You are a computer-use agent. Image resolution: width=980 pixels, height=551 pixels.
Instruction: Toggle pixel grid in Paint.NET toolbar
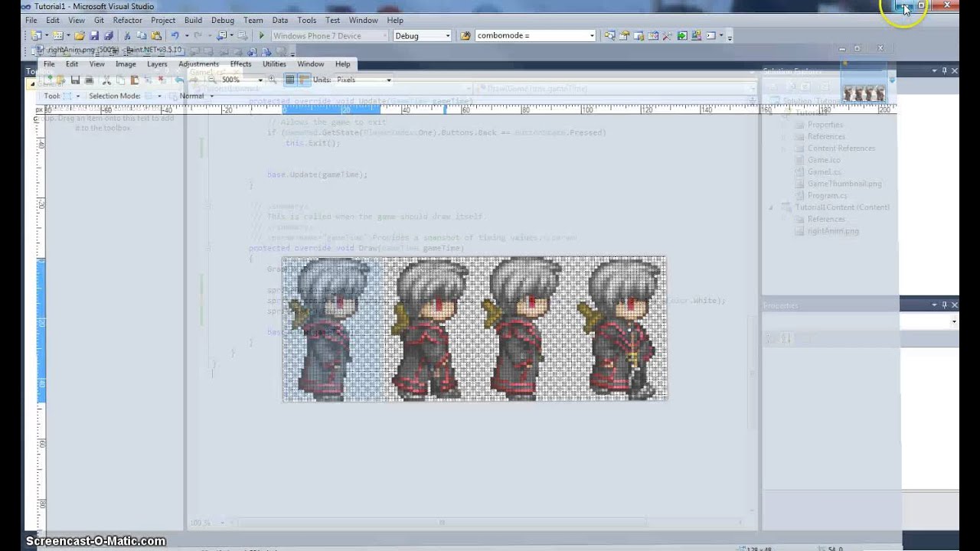[x=290, y=80]
